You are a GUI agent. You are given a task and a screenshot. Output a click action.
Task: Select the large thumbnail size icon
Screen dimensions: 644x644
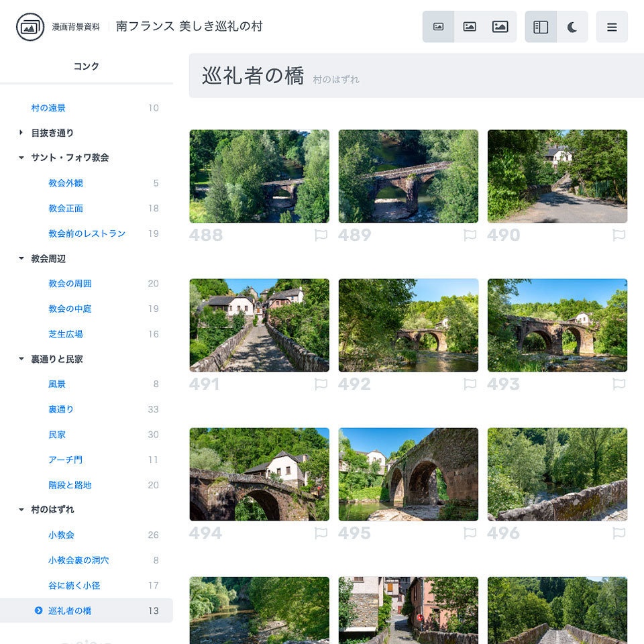[500, 27]
